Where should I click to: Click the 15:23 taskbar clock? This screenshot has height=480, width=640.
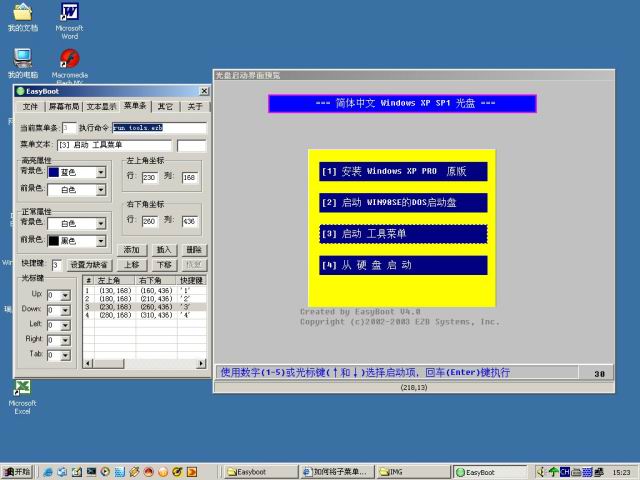pyautogui.click(x=621, y=472)
